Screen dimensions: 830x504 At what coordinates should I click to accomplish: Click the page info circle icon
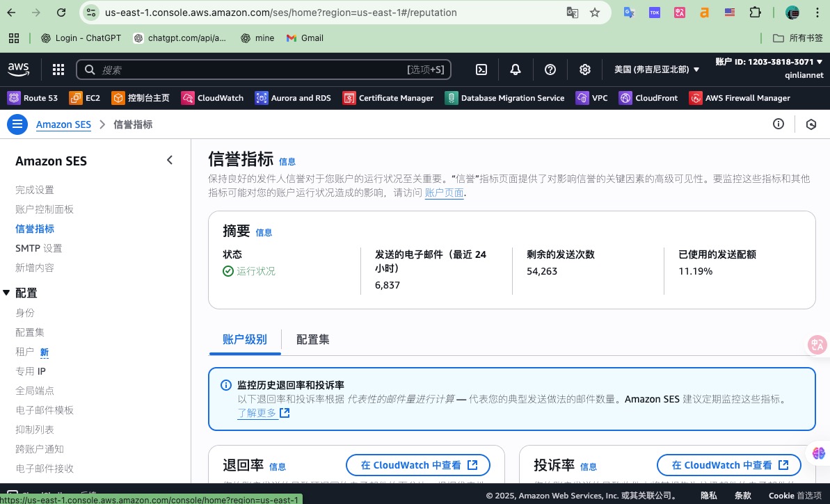tap(778, 124)
